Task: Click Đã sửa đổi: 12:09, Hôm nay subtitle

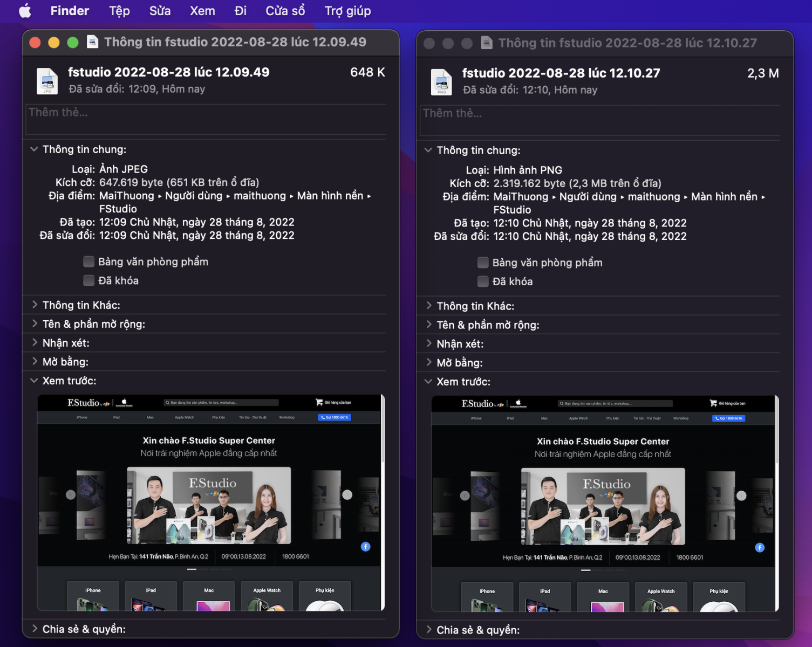Action: 137,89
